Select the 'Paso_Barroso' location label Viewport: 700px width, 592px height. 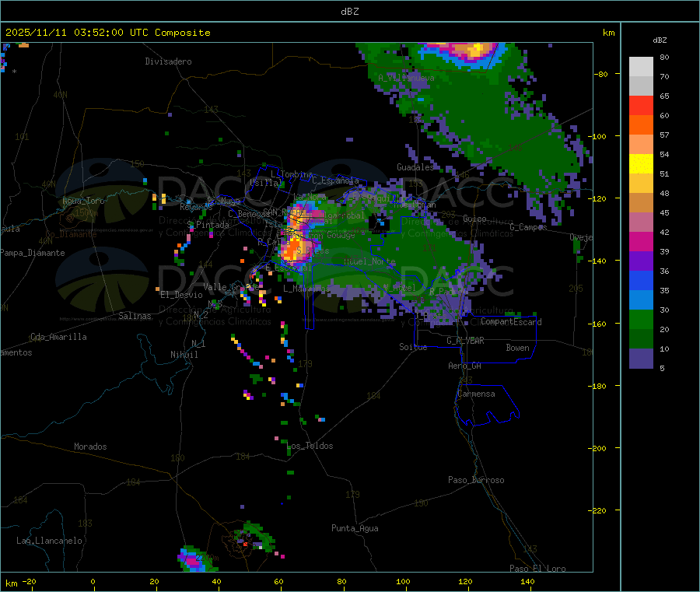476,480
